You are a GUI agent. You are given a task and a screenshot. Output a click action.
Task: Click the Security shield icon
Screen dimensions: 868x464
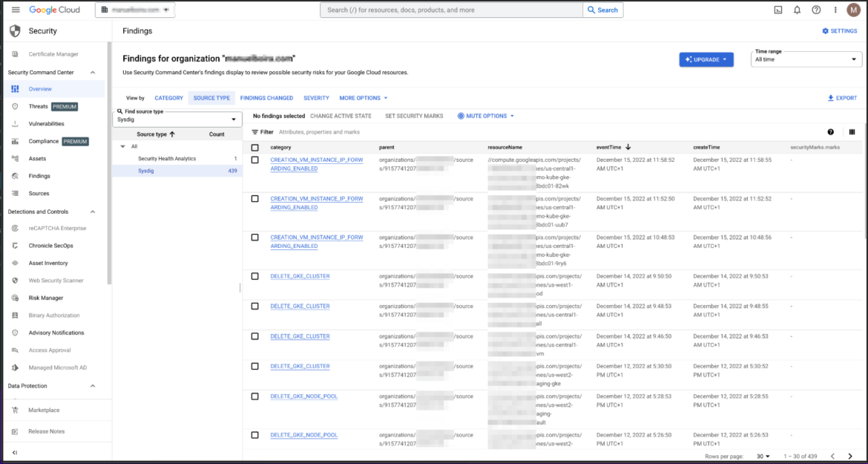coord(15,31)
